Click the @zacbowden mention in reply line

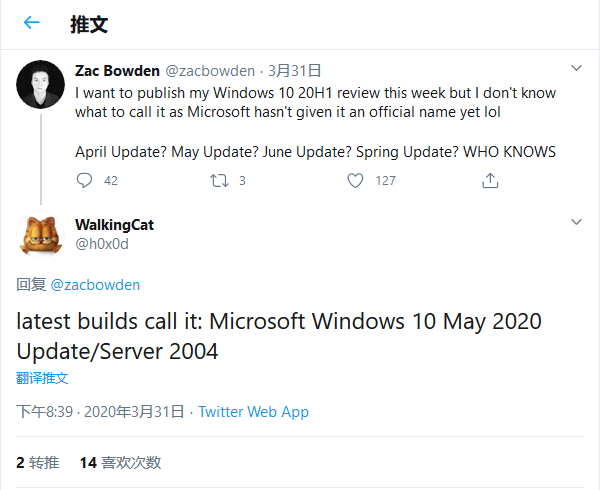click(x=95, y=284)
